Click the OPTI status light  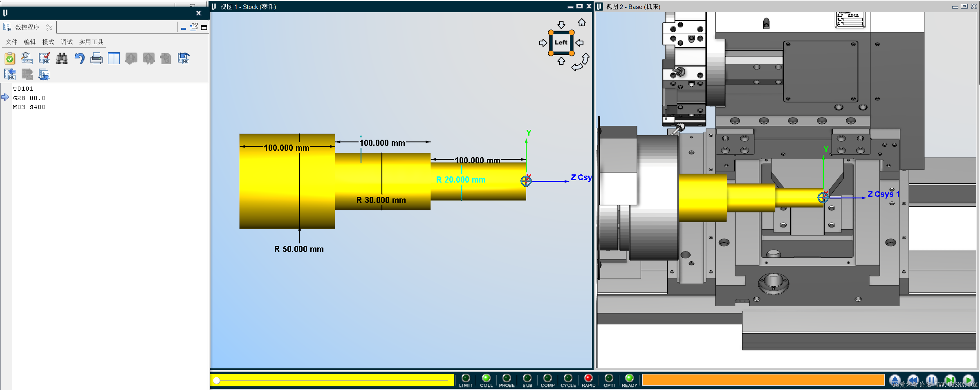[609, 378]
